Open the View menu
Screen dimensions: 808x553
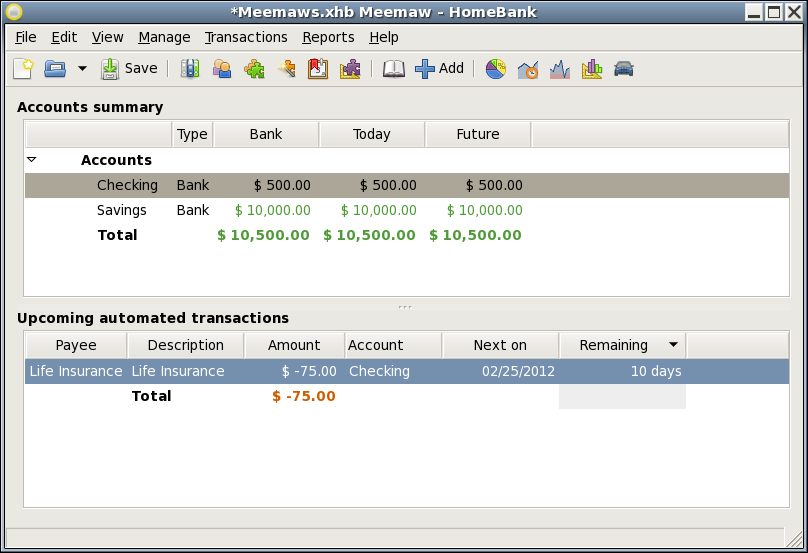click(107, 38)
